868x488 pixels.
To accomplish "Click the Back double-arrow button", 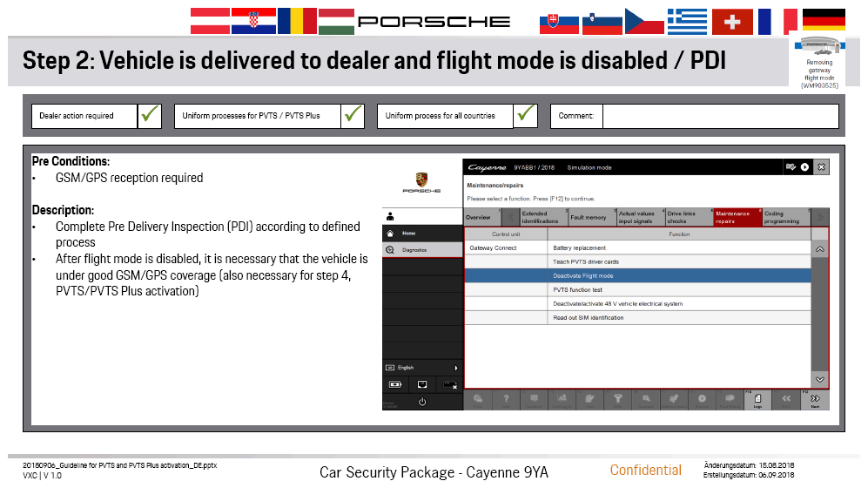I will 786,399.
